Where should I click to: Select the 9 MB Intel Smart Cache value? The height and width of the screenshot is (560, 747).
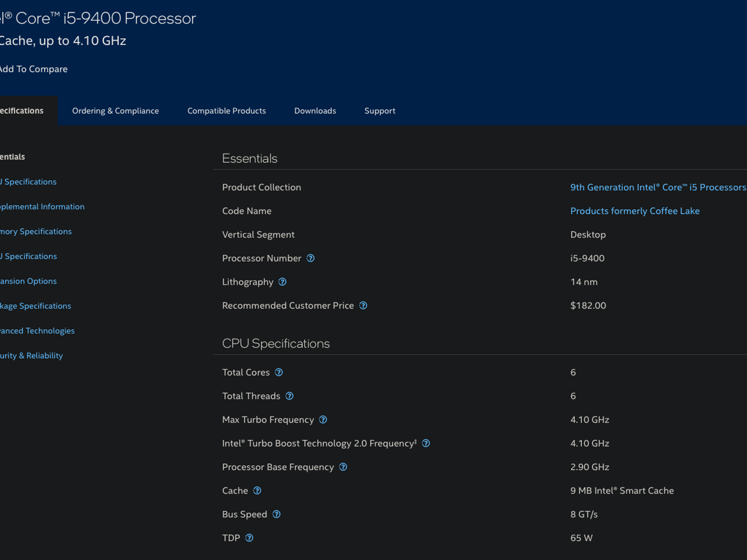(622, 491)
